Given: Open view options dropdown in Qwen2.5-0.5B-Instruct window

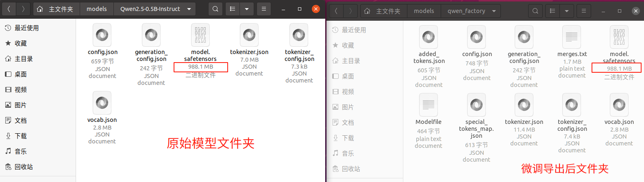Looking at the screenshot, I should (x=247, y=9).
